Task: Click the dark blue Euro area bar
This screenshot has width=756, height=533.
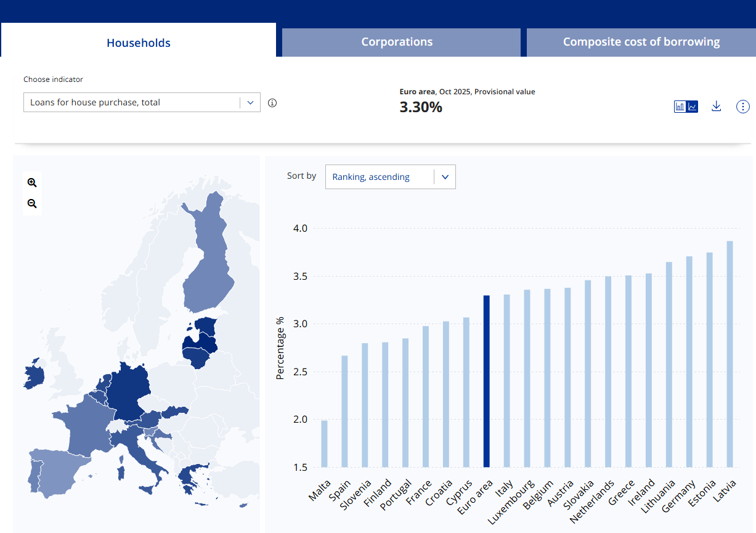Action: click(x=486, y=382)
